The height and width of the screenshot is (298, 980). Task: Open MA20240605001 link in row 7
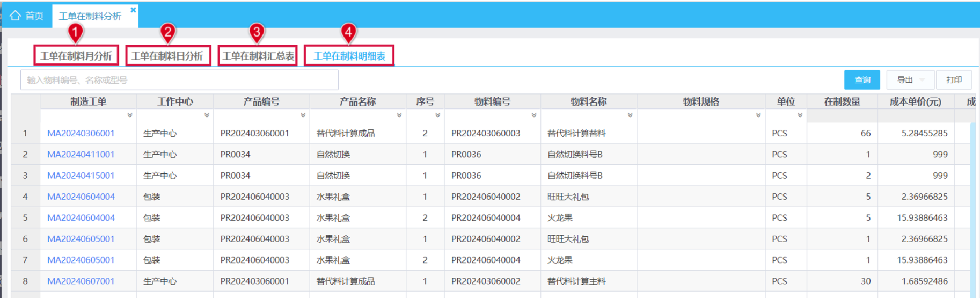[81, 260]
